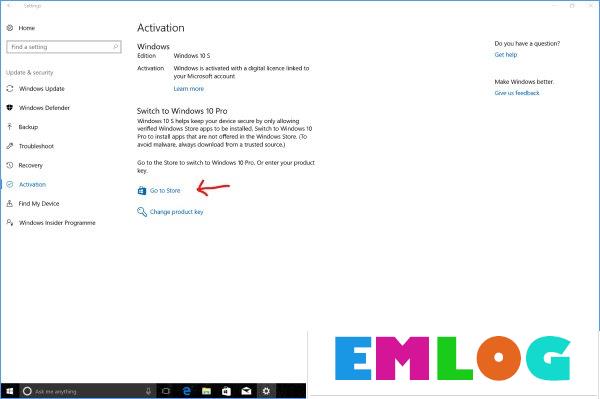Click the key icon beside Change product key

(x=142, y=212)
